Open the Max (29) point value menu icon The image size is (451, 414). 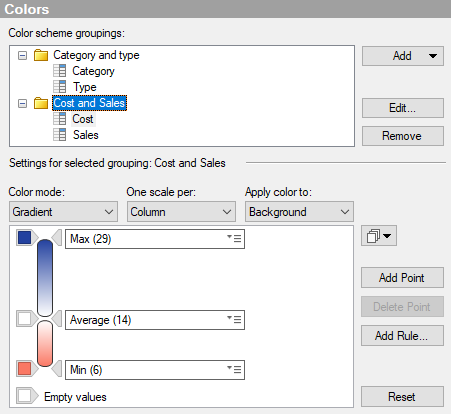[x=234, y=238]
